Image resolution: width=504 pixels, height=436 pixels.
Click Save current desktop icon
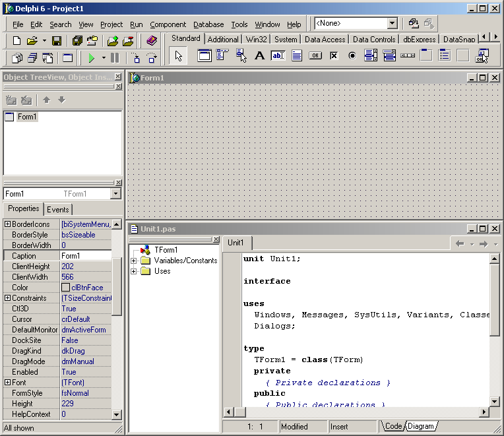[x=414, y=23]
